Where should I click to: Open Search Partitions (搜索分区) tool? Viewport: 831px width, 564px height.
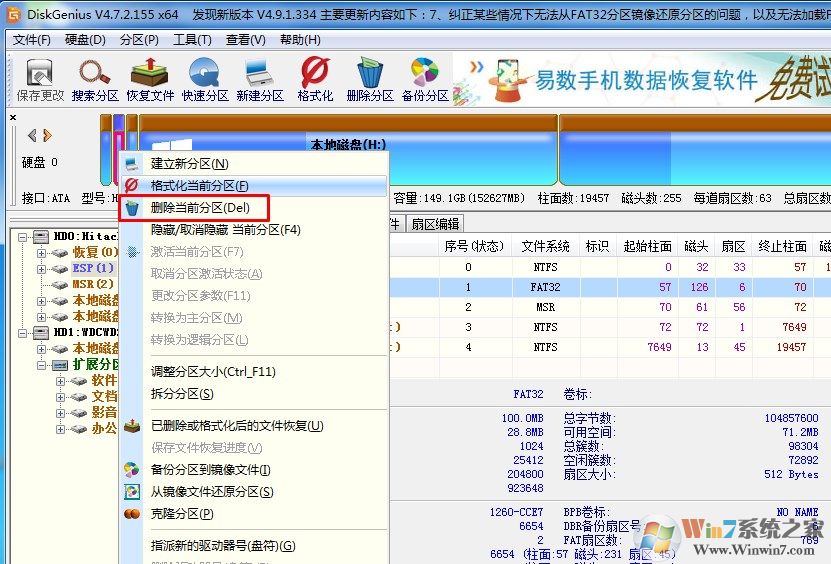96,79
